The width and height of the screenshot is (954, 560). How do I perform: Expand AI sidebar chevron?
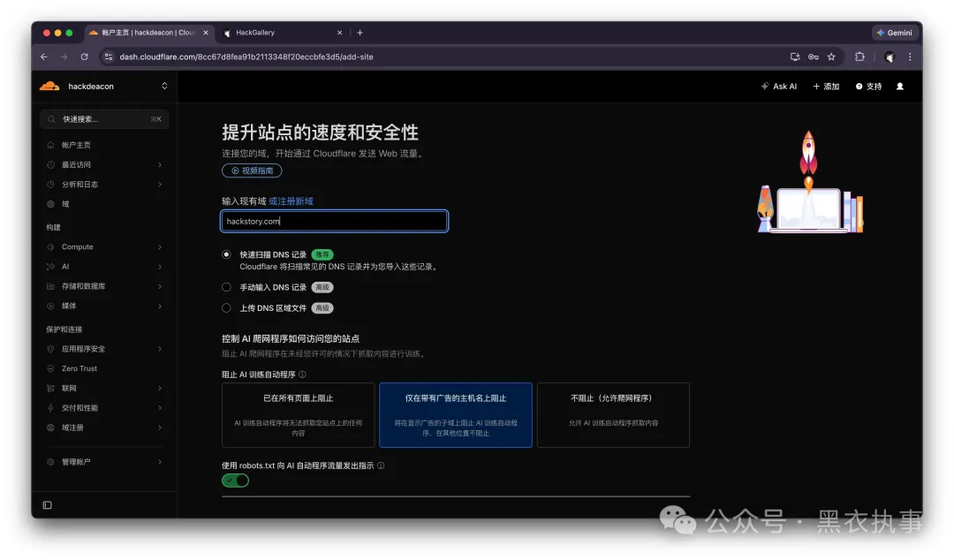point(160,267)
